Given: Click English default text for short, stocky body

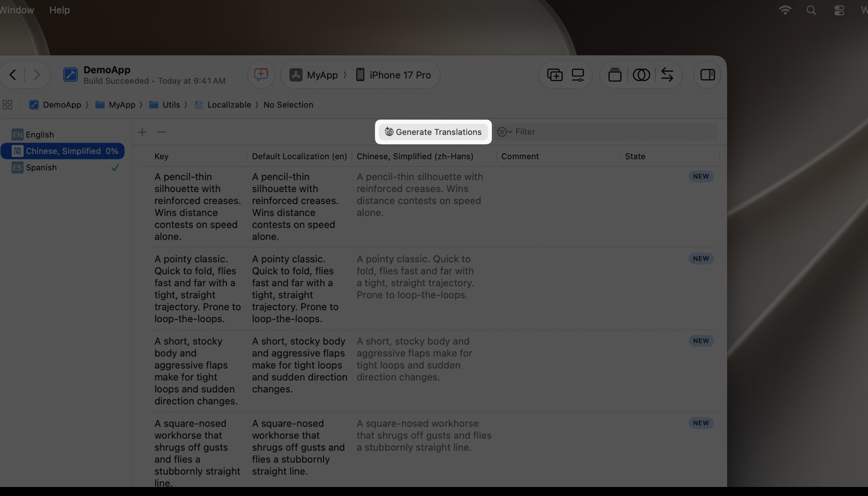Looking at the screenshot, I should 300,365.
